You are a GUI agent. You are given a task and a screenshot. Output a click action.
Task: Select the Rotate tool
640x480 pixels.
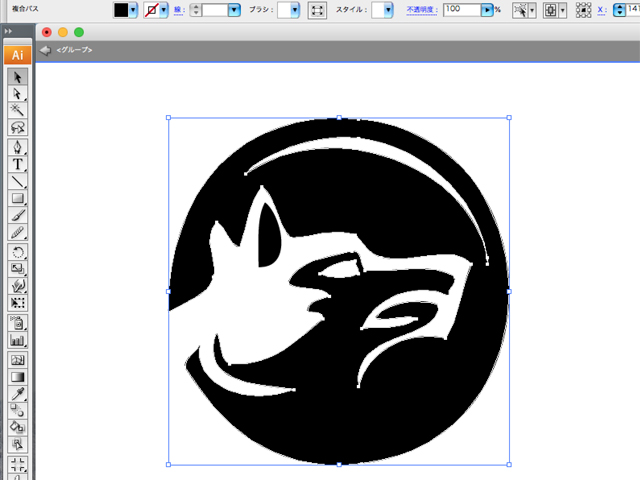(17, 252)
